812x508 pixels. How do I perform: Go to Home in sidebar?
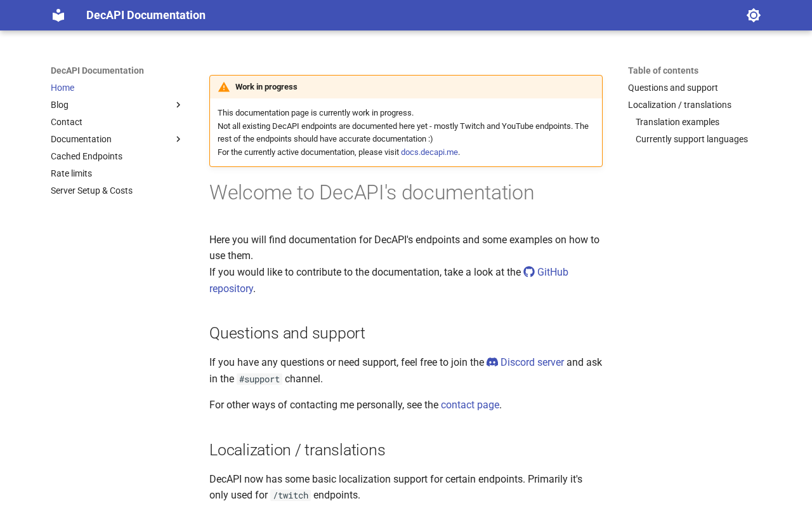(x=62, y=88)
